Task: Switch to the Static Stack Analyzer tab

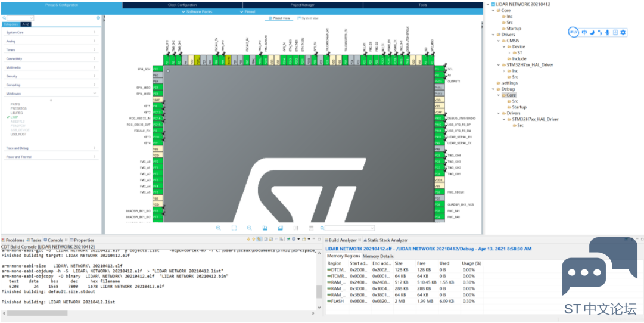Action: [x=385, y=240]
